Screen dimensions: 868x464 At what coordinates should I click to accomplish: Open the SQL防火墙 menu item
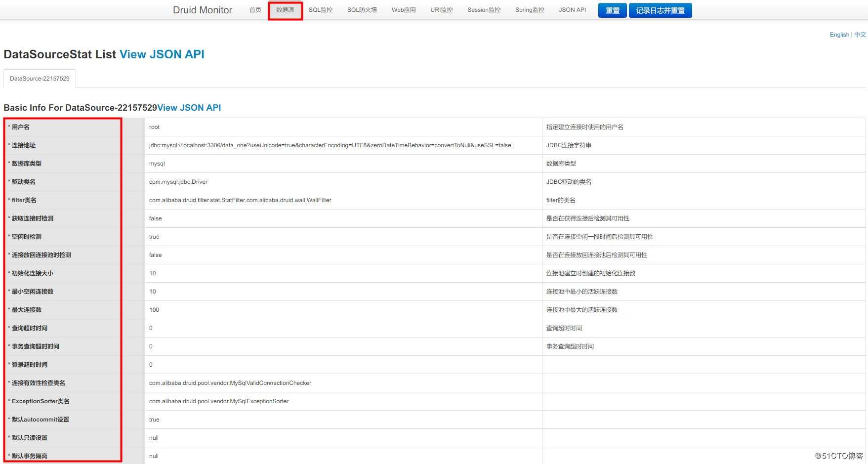tap(362, 10)
